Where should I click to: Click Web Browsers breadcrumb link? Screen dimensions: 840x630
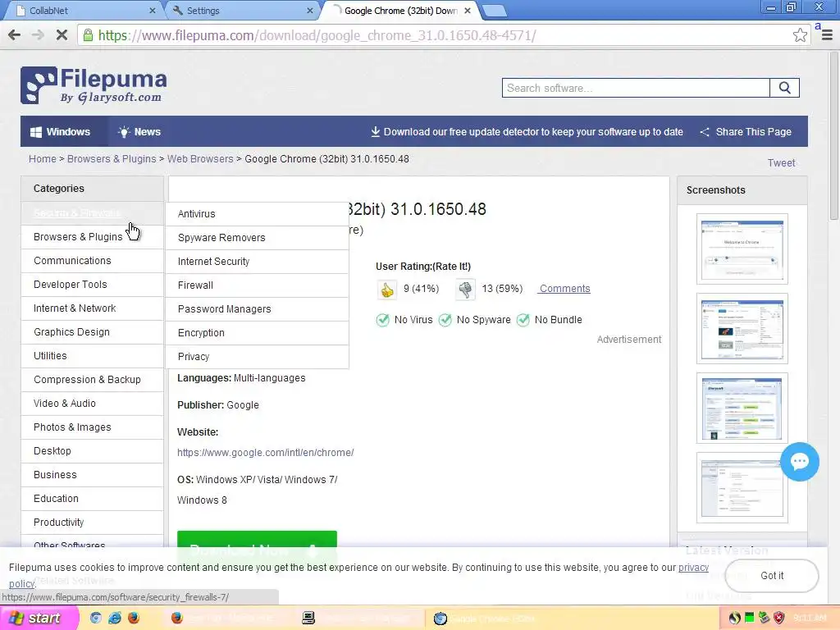click(x=200, y=159)
